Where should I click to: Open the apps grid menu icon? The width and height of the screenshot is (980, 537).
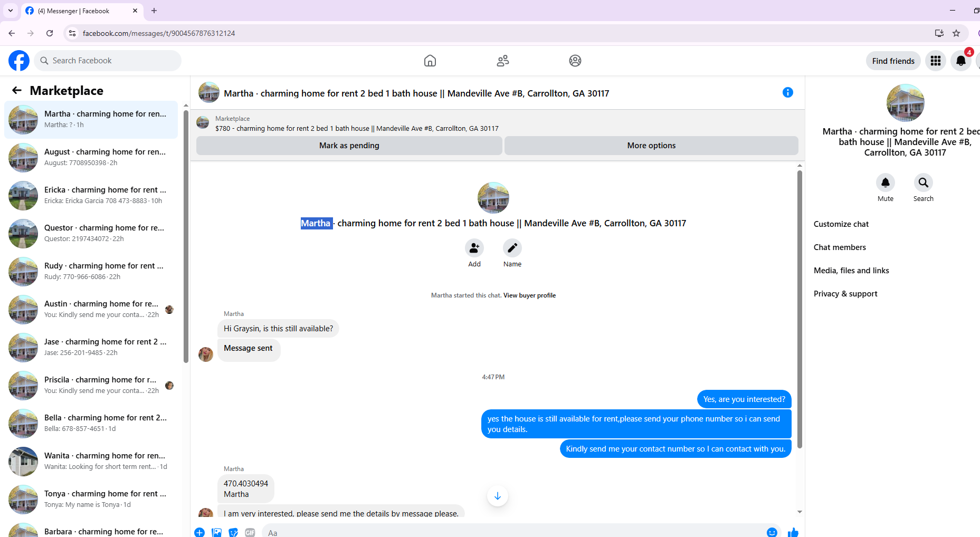click(936, 61)
